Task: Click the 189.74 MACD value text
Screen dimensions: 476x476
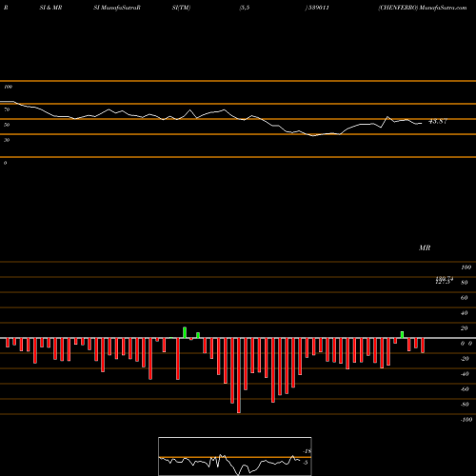Action: 445,278
